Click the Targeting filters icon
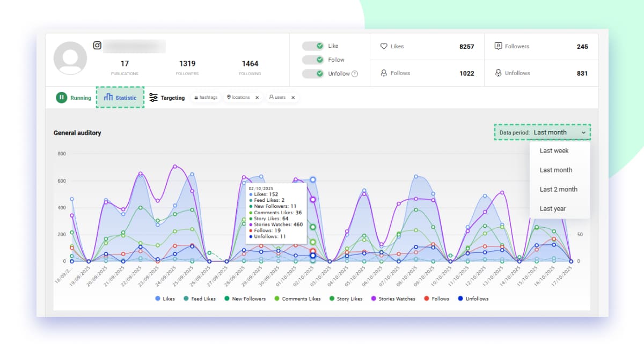The width and height of the screenshot is (644, 348). pyautogui.click(x=153, y=97)
